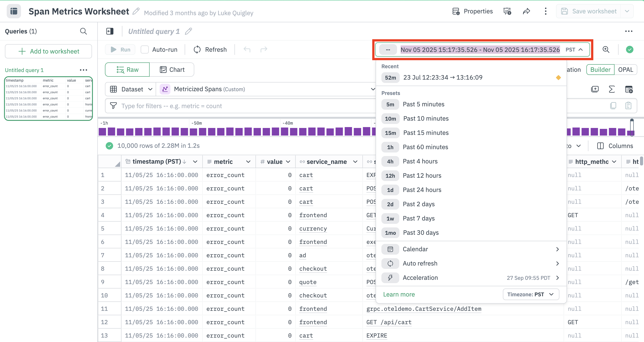Open the Timezone: PST dropdown
This screenshot has height=342, width=644.
coord(531,294)
